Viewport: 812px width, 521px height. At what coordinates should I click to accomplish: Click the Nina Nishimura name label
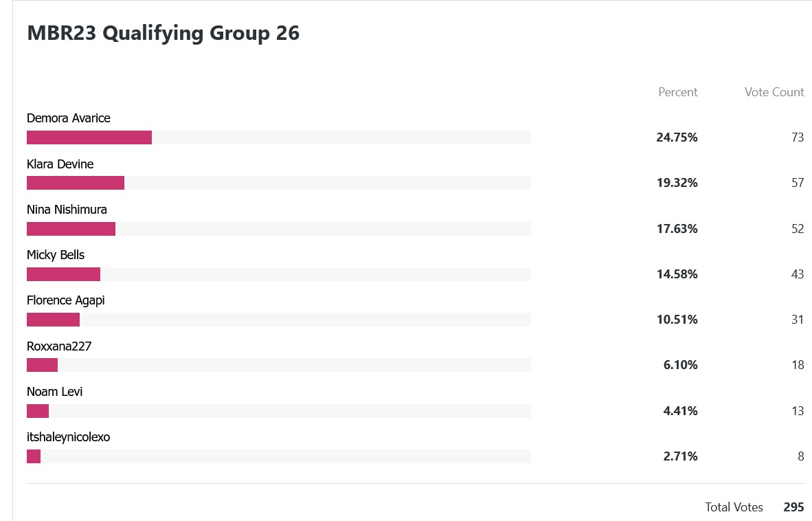coord(67,210)
